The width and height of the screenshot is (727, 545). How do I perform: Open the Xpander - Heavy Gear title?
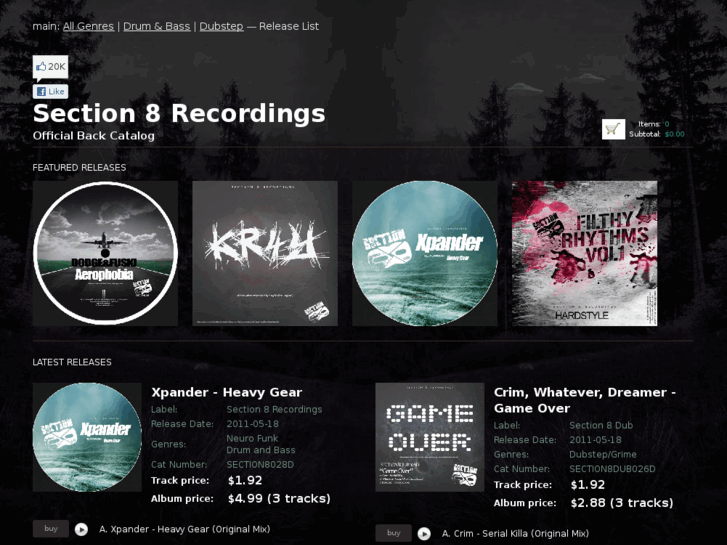tap(227, 392)
